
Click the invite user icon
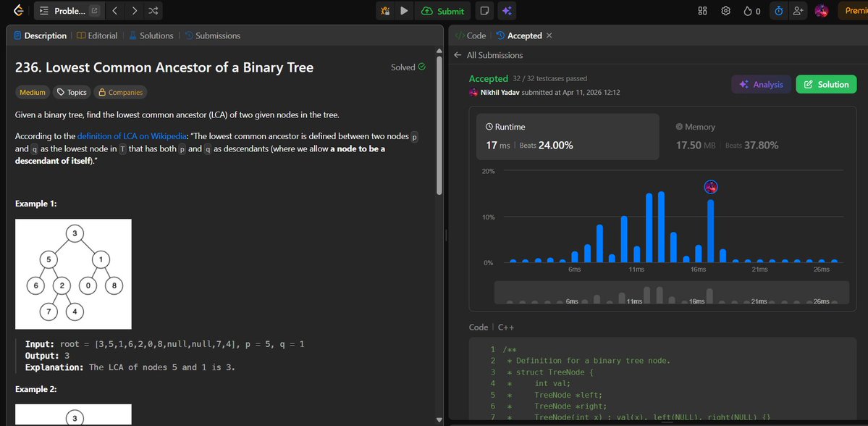(x=799, y=11)
